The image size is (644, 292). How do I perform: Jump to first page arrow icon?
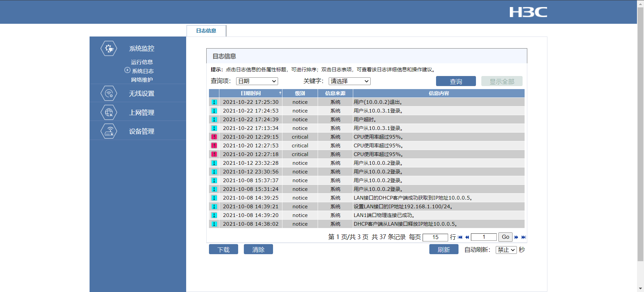click(x=460, y=237)
